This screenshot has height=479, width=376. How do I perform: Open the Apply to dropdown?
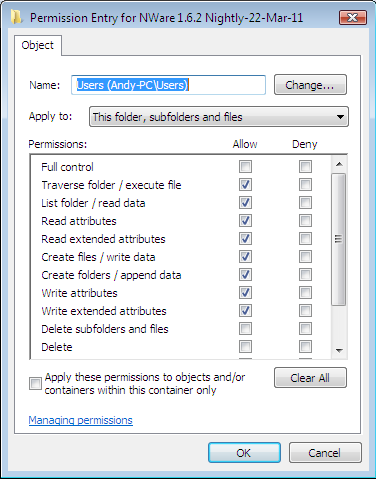coord(219,117)
